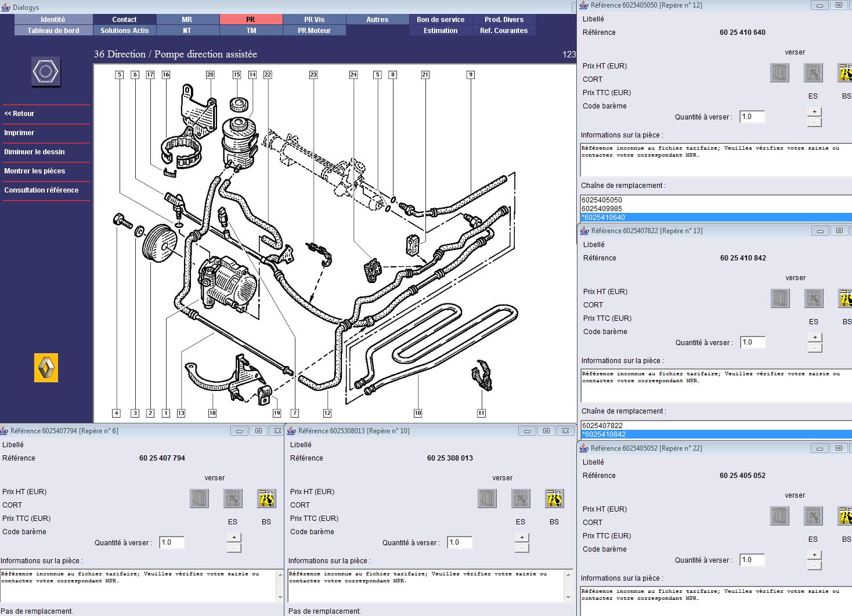Open the Tableau de bord tab
The width and height of the screenshot is (852, 616).
pos(53,31)
